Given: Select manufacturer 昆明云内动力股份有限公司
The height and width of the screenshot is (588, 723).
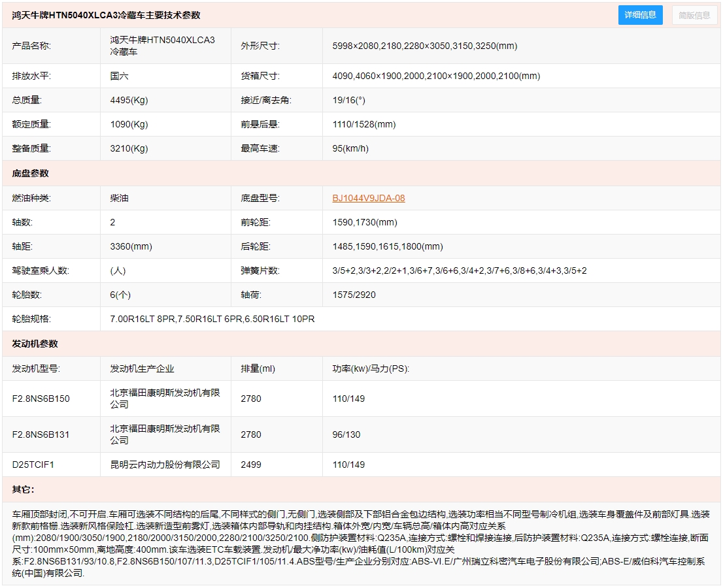Looking at the screenshot, I should coord(165,465).
